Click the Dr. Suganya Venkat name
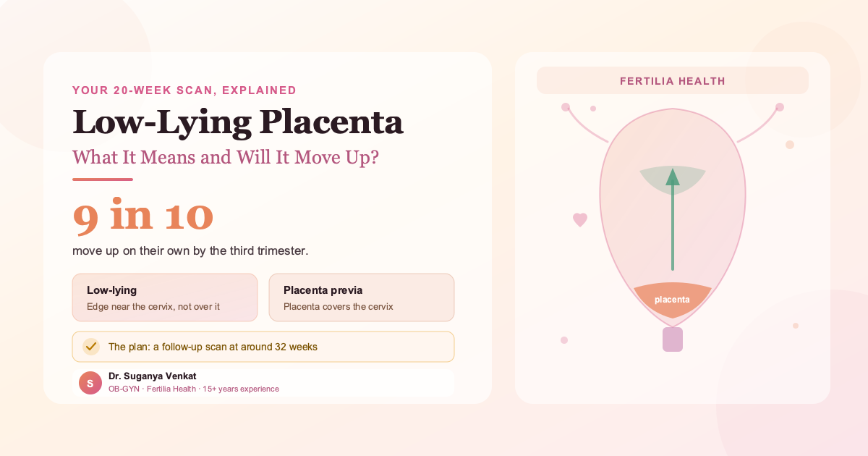868x456 pixels. click(153, 376)
